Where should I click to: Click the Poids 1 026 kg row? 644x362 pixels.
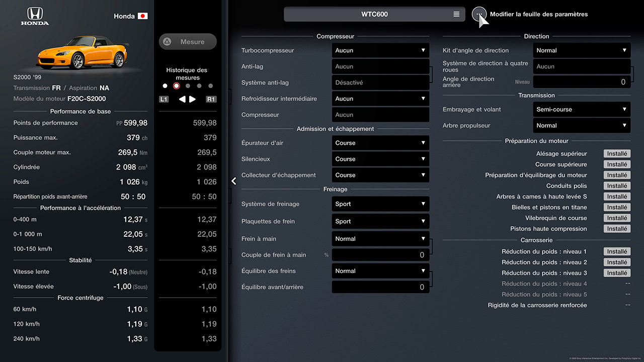[80, 182]
